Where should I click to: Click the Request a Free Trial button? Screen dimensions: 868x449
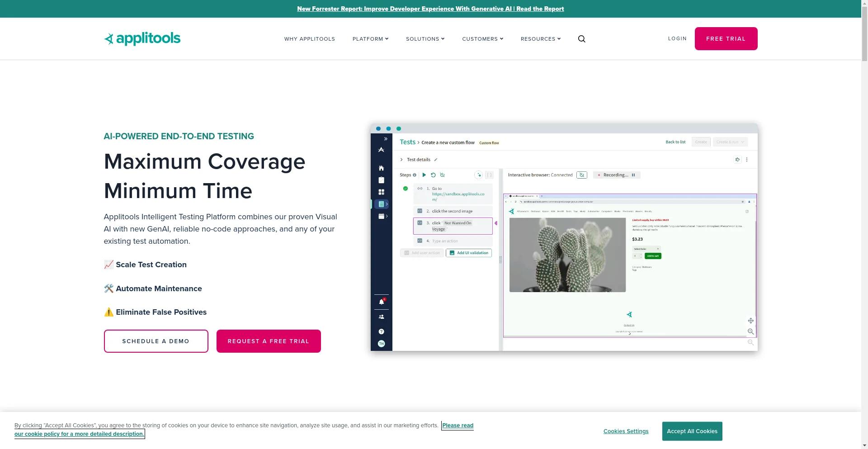[269, 341]
